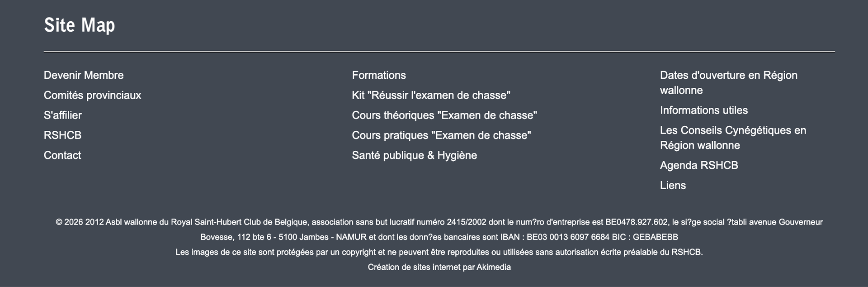This screenshot has height=287, width=868.
Task: Go to Informations utiles
Action: [x=704, y=110]
